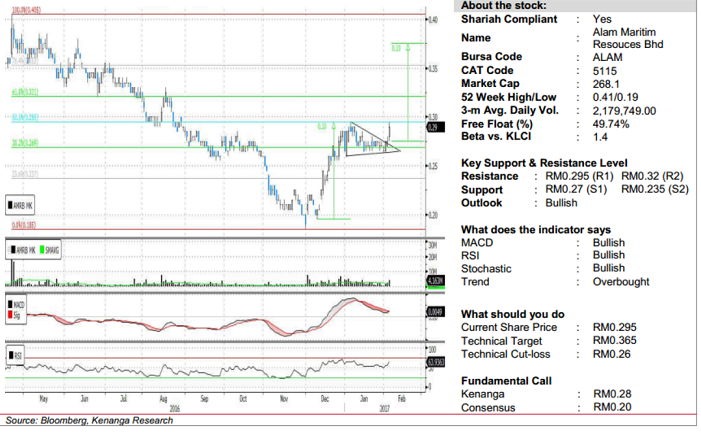This screenshot has height=432, width=701.
Task: Click the '2016' year label under the axis
Action: point(174,409)
